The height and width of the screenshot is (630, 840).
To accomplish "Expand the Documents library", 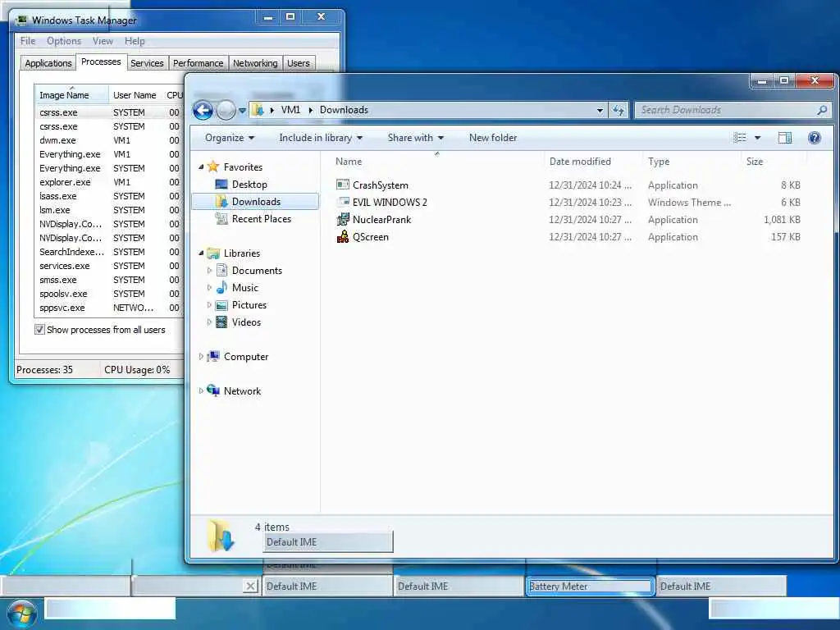I will click(x=209, y=271).
